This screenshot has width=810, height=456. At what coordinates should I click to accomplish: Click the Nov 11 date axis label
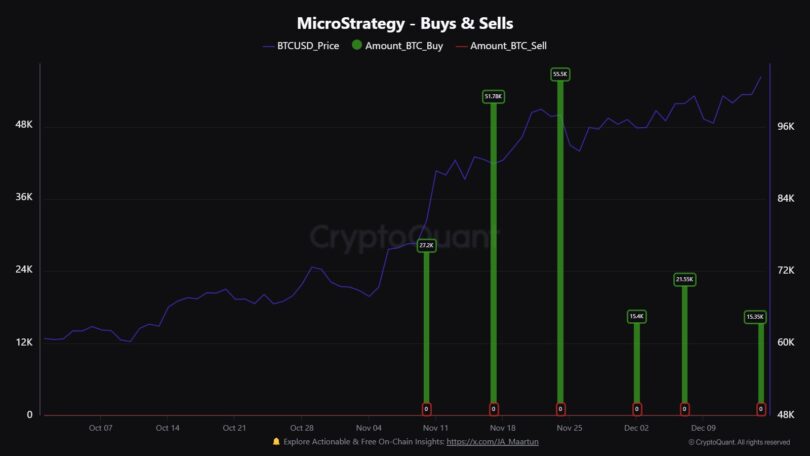[x=435, y=428]
